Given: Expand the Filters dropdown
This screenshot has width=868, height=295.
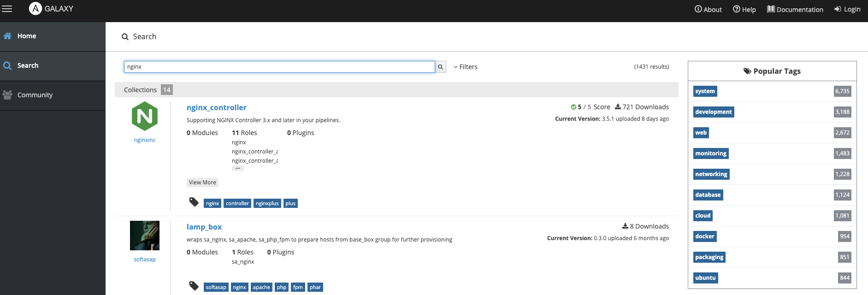Looking at the screenshot, I should [466, 67].
